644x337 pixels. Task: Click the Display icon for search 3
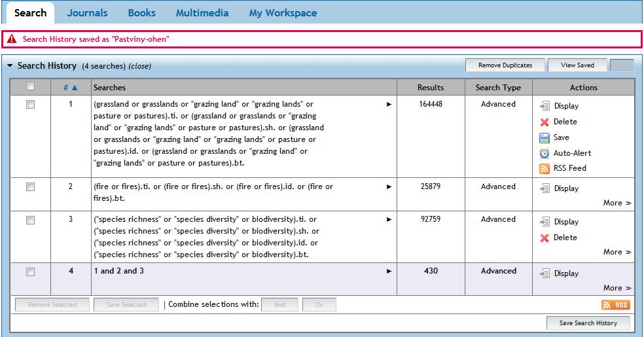pyautogui.click(x=545, y=222)
